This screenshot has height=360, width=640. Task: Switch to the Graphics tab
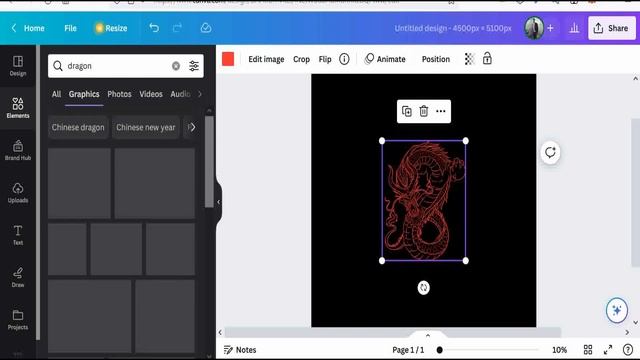tap(84, 94)
